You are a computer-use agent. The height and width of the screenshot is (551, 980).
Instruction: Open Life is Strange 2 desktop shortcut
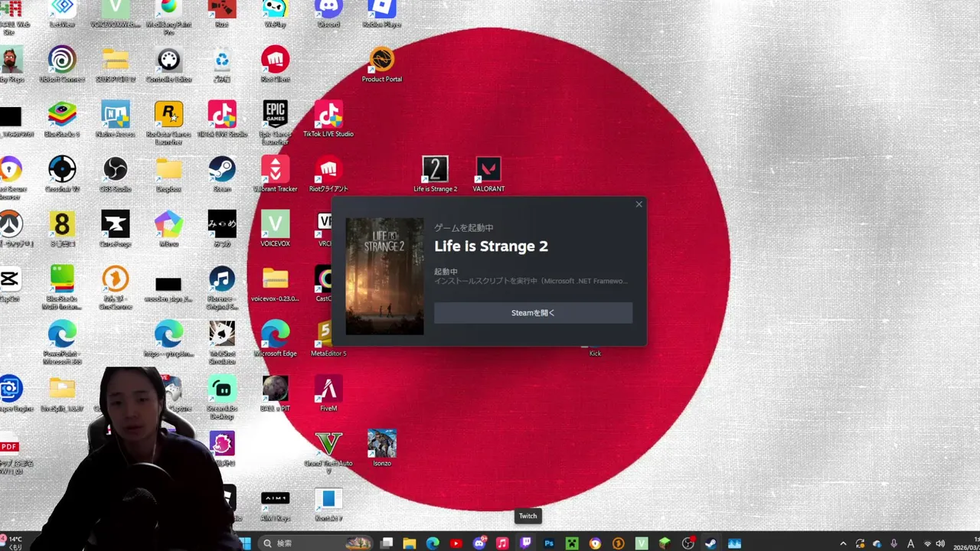click(435, 174)
